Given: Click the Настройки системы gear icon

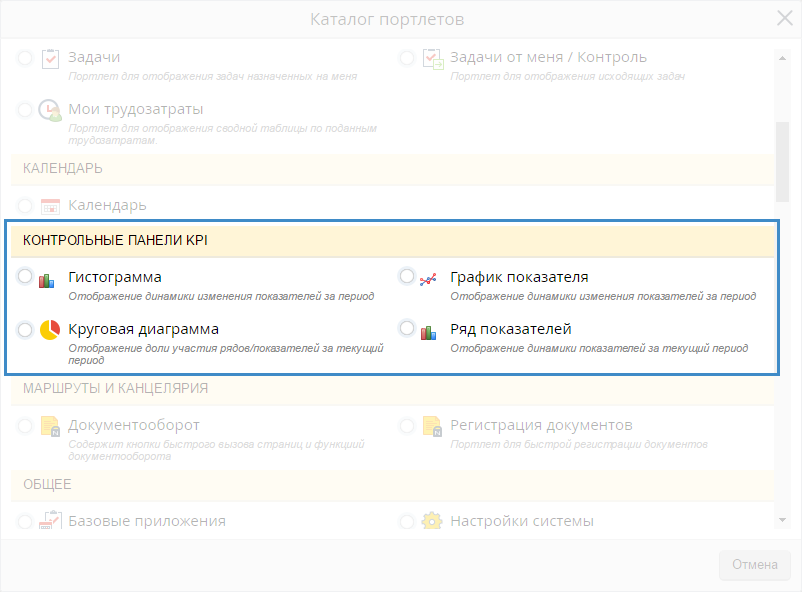Looking at the screenshot, I should [x=431, y=522].
